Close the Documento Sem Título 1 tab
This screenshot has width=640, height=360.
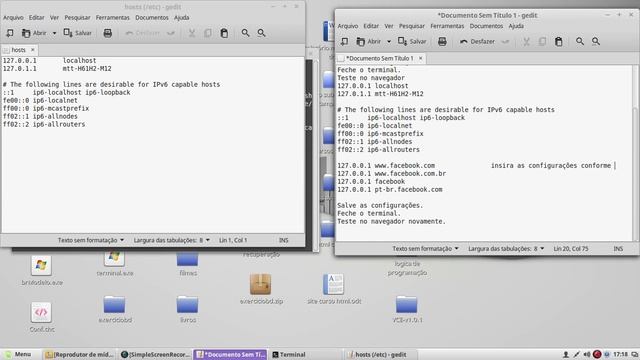(x=420, y=58)
